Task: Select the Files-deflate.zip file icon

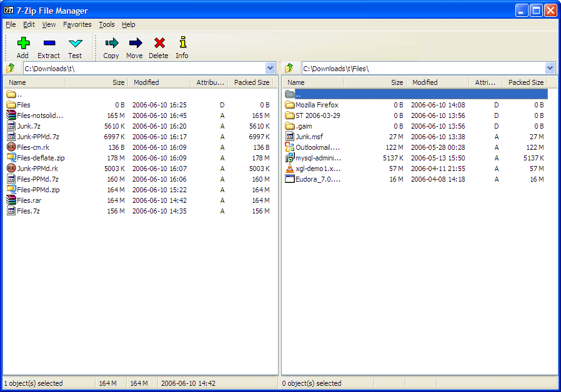Action: [11, 157]
